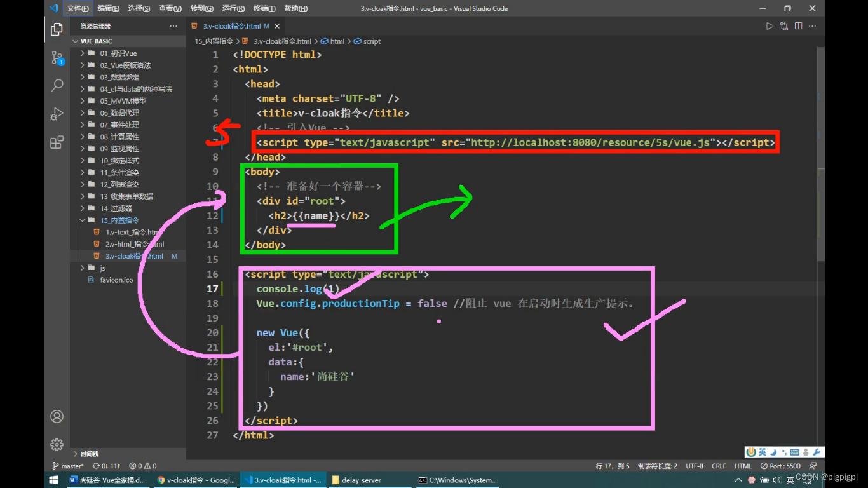
Task: Click the 13_收集表单数据 folder row
Action: pos(128,196)
